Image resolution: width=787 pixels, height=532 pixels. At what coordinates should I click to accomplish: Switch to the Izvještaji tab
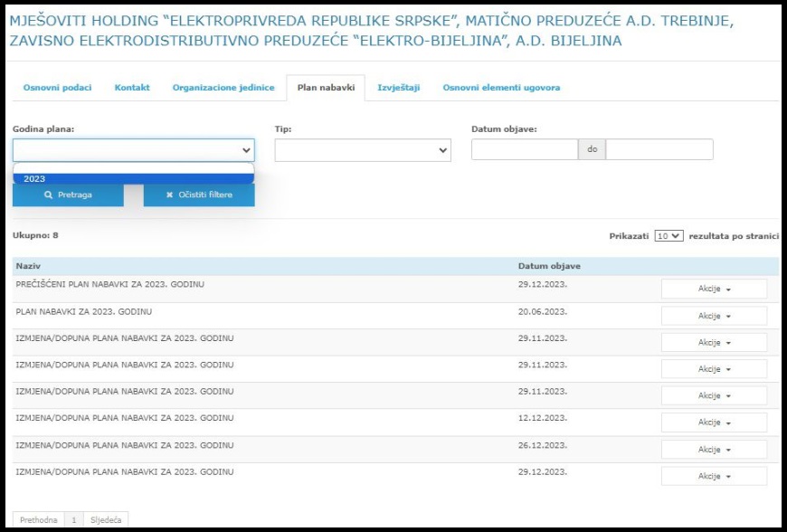[399, 88]
